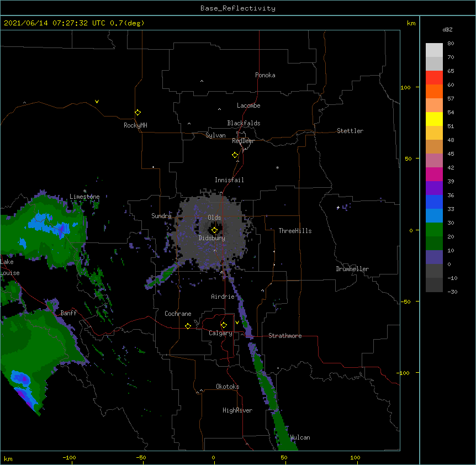The height and width of the screenshot is (465, 476).
Task: Select the Blackfalds label
Action: pyautogui.click(x=244, y=123)
